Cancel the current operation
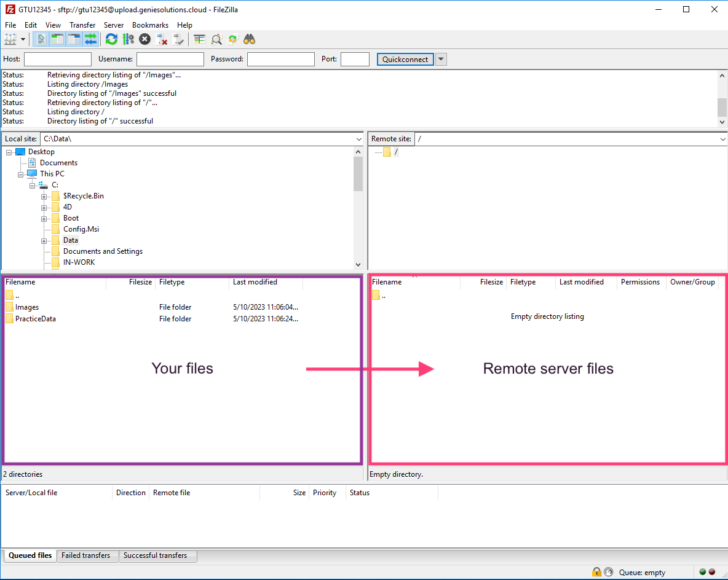This screenshot has height=580, width=728. (144, 39)
